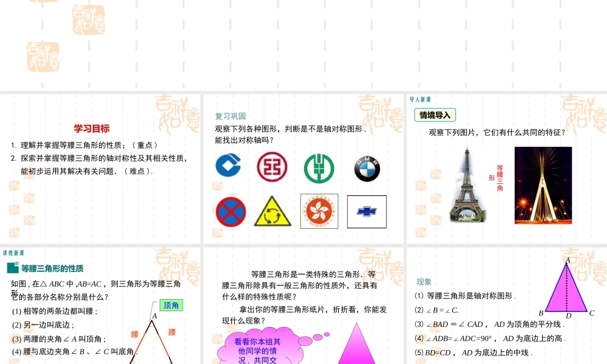Click line (5) AD 为底边上的中线
Screen dimensions: 607x364
(473, 352)
